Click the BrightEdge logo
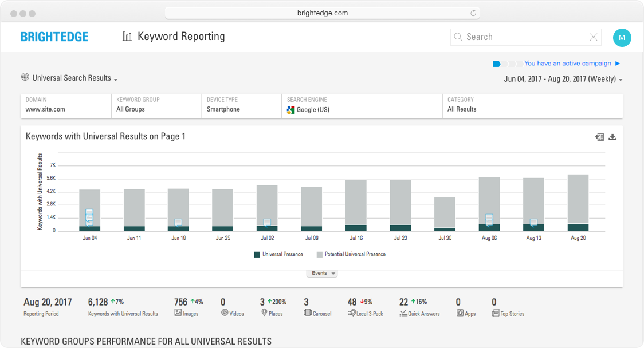The width and height of the screenshot is (644, 348). pos(54,37)
